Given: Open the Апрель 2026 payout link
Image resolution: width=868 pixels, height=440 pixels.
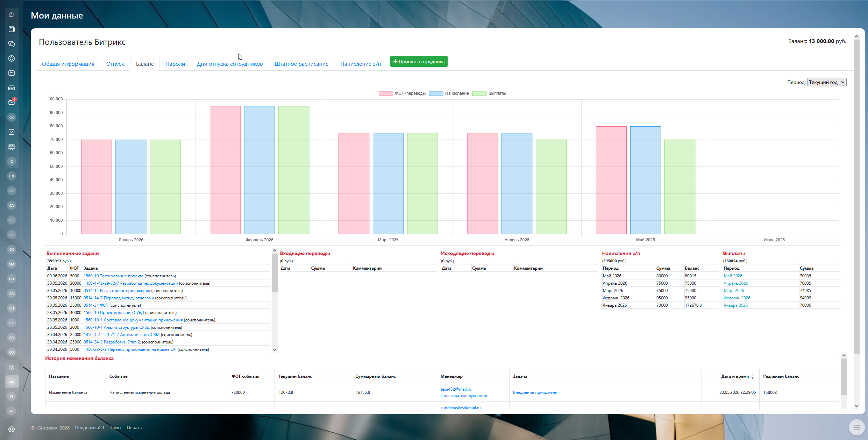Looking at the screenshot, I should pos(736,283).
